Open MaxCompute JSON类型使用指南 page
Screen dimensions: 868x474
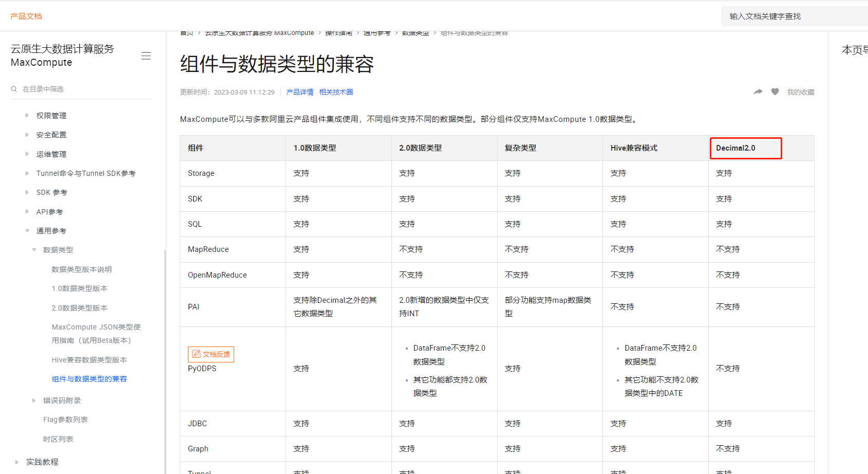point(96,334)
